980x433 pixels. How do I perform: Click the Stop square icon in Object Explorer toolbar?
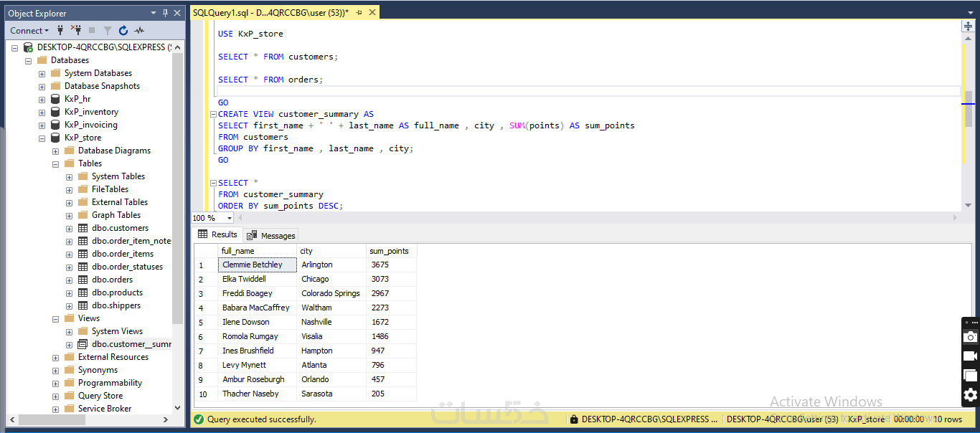[x=92, y=30]
